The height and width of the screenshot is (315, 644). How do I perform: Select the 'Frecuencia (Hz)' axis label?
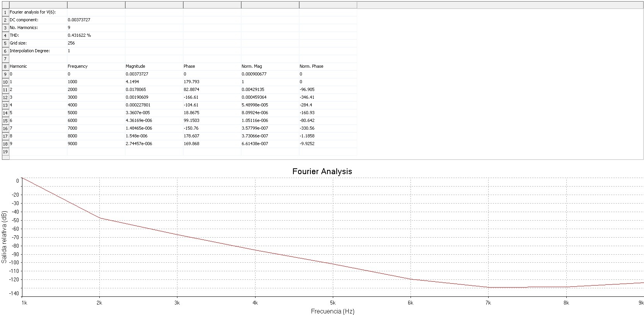click(332, 311)
